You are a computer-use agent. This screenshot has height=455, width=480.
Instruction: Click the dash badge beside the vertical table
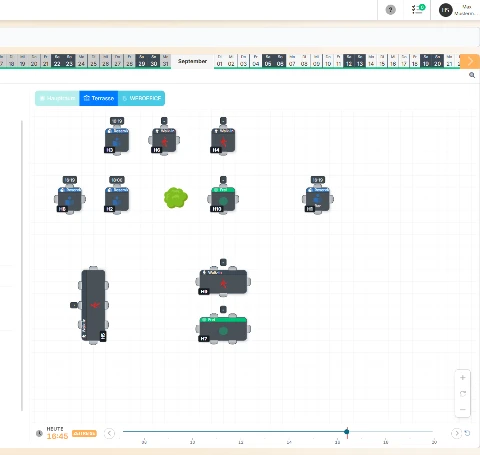coord(74,305)
